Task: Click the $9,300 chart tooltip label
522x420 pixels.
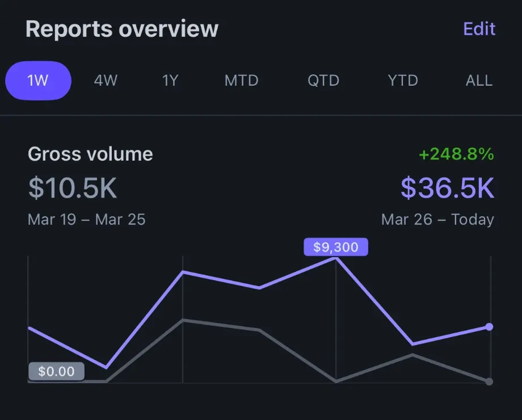Action: pos(336,247)
